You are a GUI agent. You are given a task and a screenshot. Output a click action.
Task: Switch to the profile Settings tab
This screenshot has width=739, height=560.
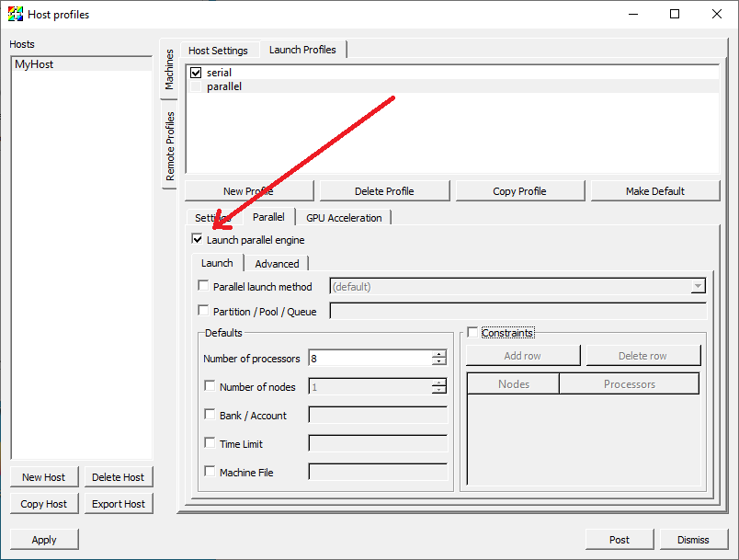pyautogui.click(x=214, y=218)
